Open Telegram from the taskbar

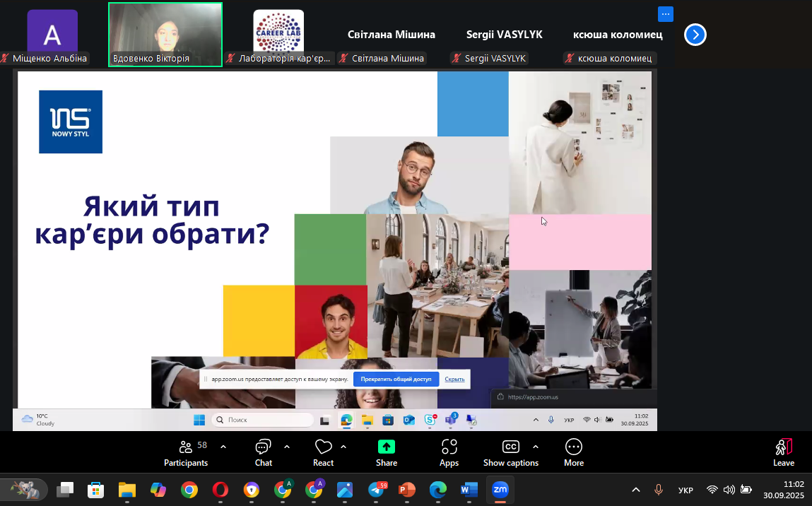pyautogui.click(x=377, y=490)
